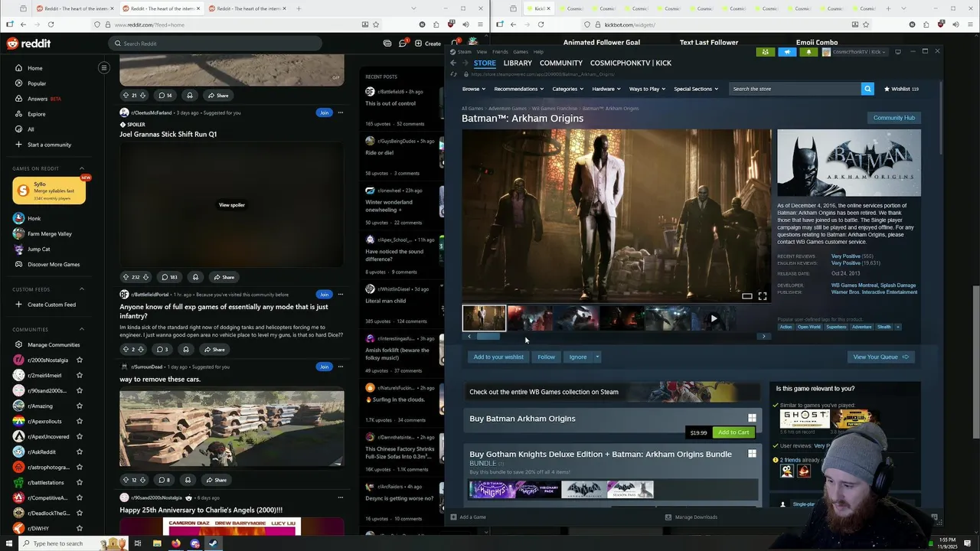980x551 pixels.
Task: Click the 'Search the store' field in Steam
Action: coord(795,89)
